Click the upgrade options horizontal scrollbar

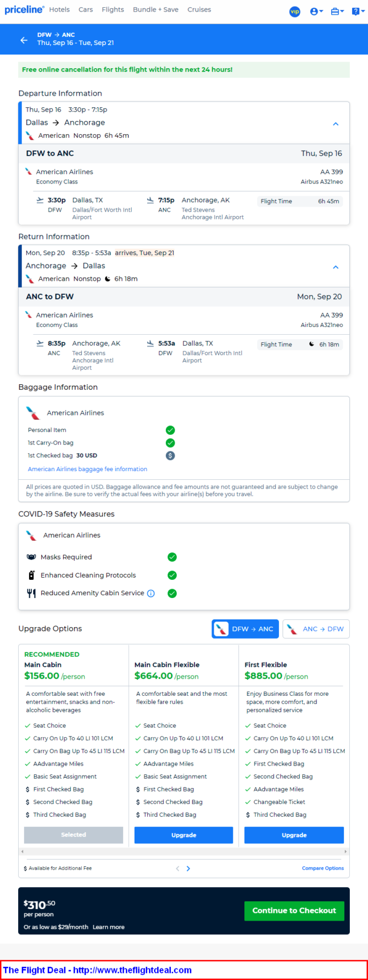[x=184, y=851]
